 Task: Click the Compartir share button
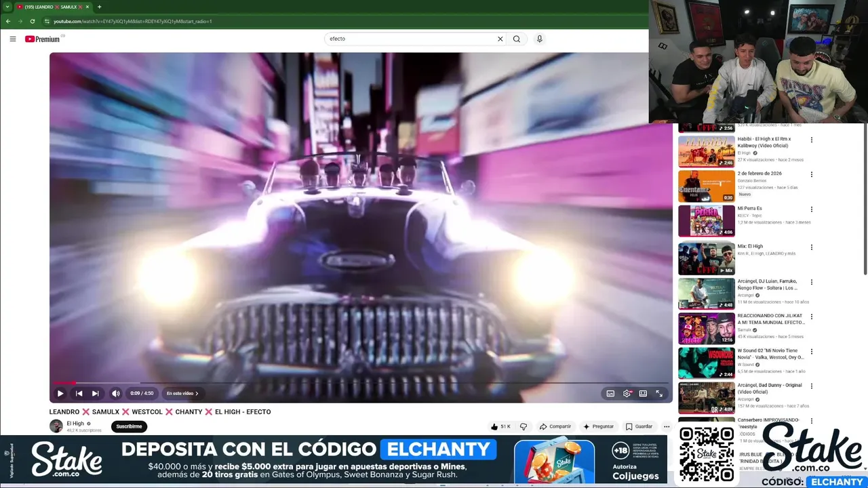tap(555, 426)
